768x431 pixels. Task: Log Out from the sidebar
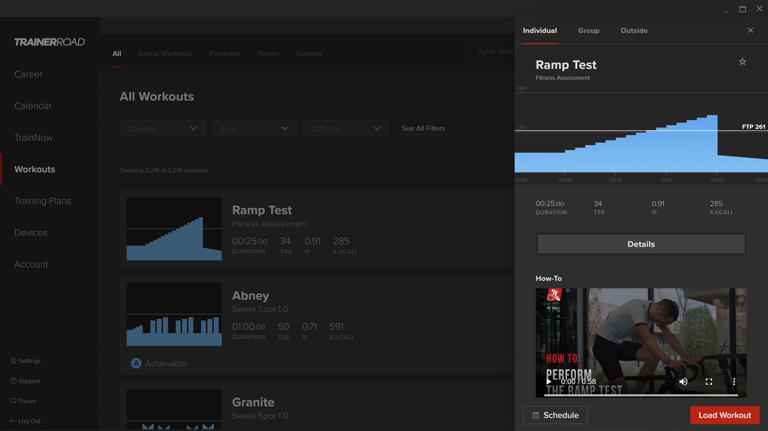[x=25, y=421]
